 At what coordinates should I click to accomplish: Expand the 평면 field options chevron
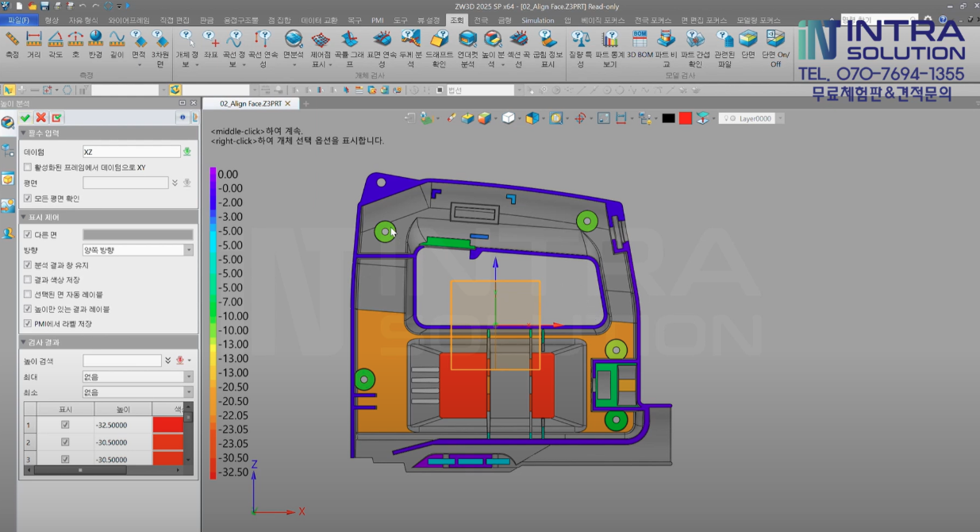point(175,183)
